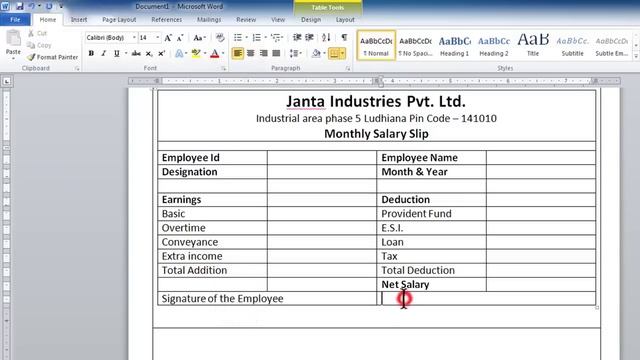Toggle the Borders button
The width and height of the screenshot is (640, 360).
(x=334, y=53)
